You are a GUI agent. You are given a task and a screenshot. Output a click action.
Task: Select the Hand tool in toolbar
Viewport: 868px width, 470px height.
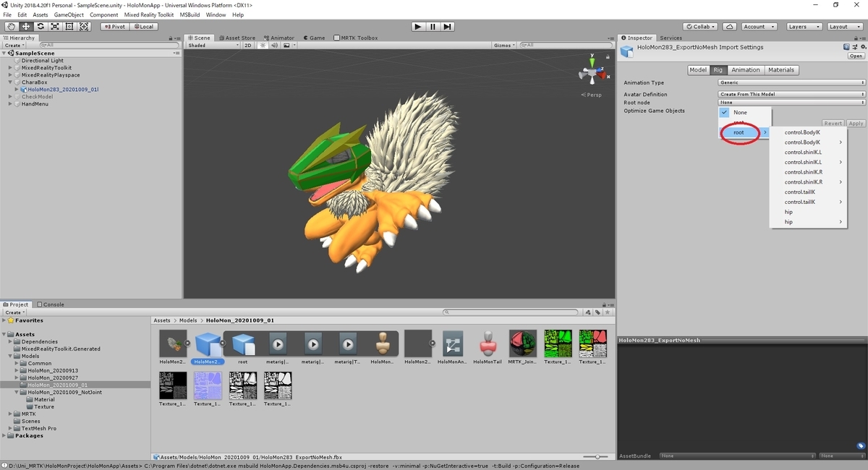coord(11,26)
